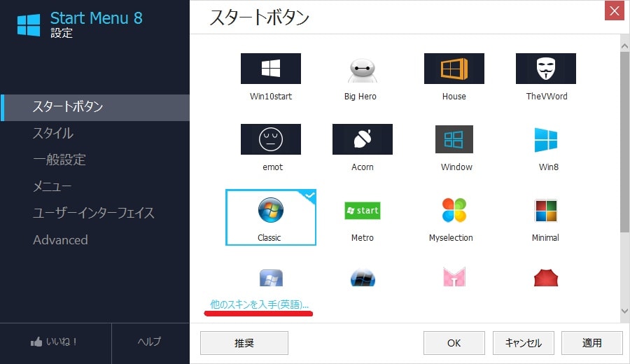Viewport: 630px width, 364px height.
Task: Pick the Window button skin
Action: [x=454, y=139]
